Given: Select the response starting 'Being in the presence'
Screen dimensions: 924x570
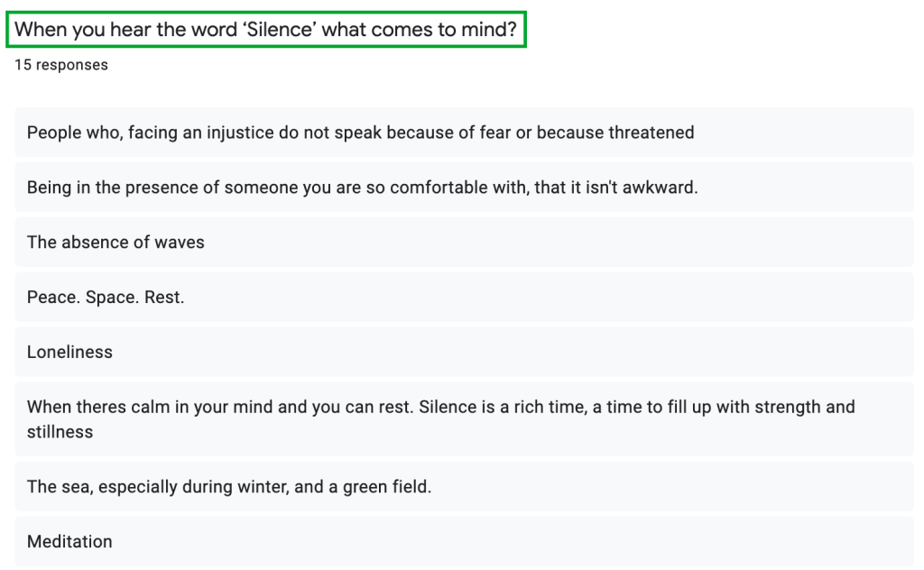Looking at the screenshot, I should [x=362, y=188].
